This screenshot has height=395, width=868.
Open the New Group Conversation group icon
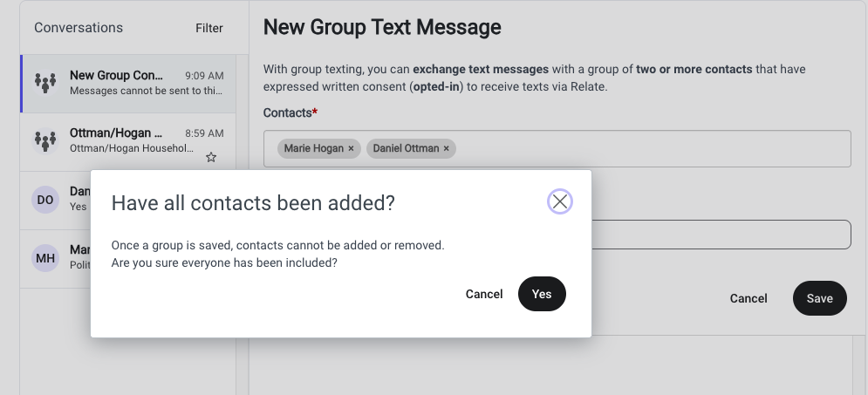click(45, 83)
